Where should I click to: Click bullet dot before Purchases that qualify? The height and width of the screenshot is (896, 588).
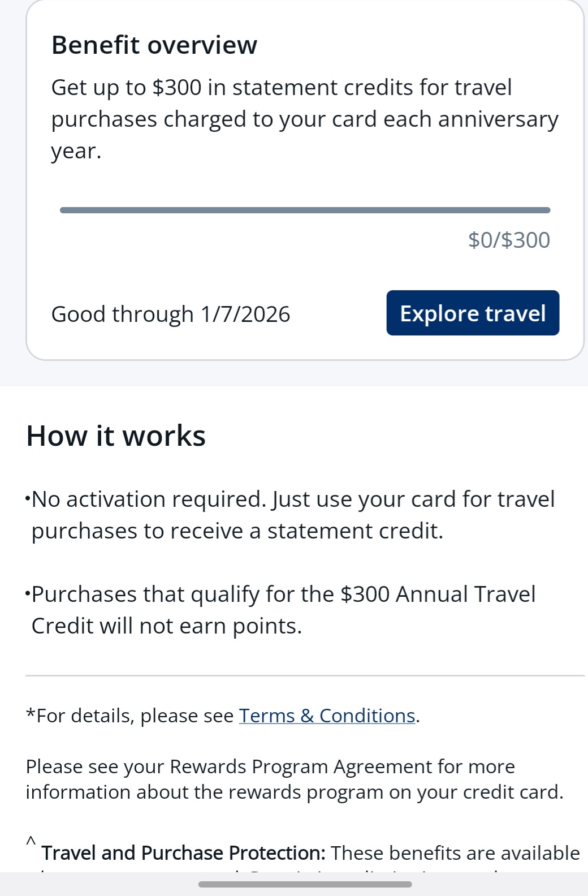coord(28,594)
